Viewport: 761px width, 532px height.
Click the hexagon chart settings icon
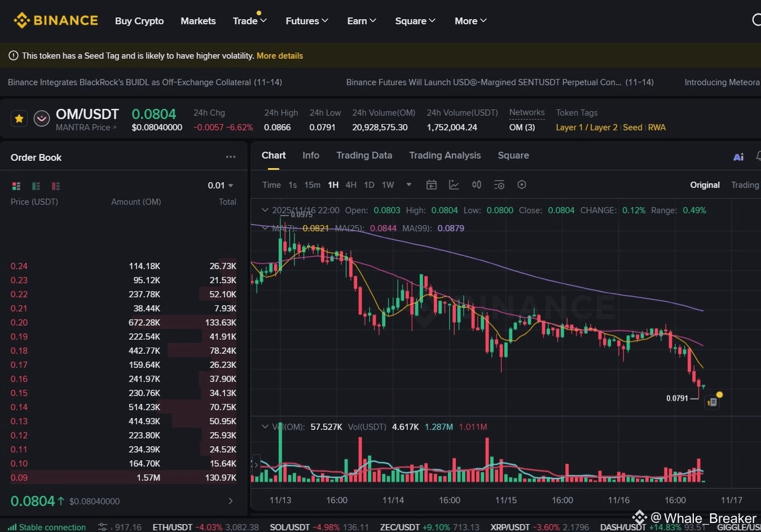tap(522, 184)
